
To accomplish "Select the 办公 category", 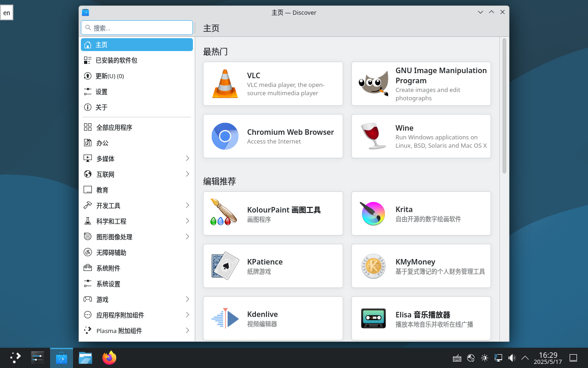I will (x=137, y=143).
